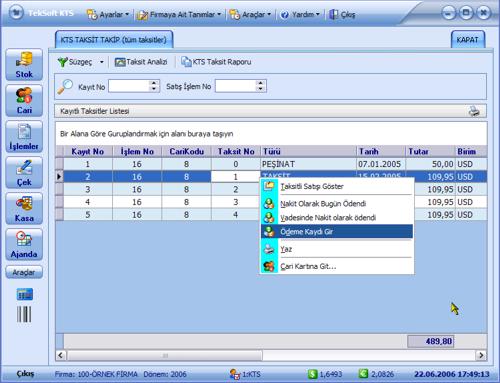
Task: Sort by the Tarih column header
Action: (x=381, y=151)
